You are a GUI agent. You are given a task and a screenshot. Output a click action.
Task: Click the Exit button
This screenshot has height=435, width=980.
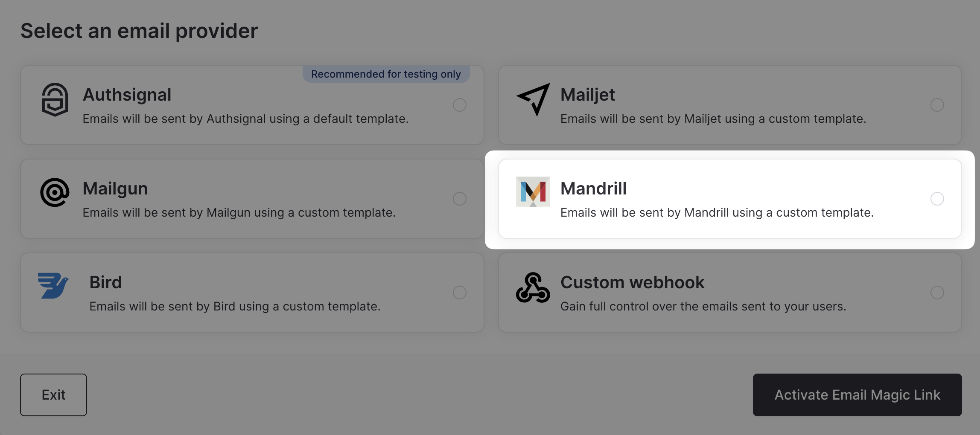pyautogui.click(x=53, y=394)
